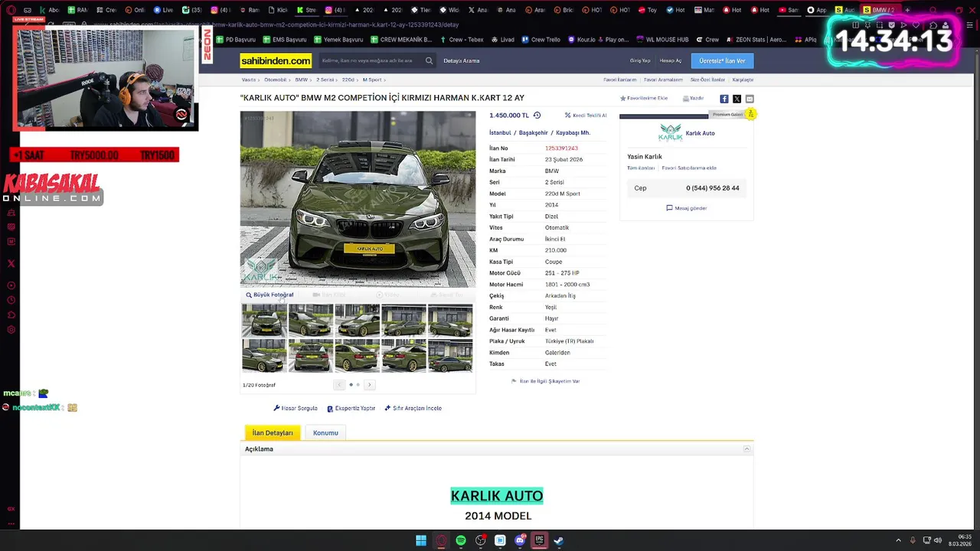The image size is (980, 551).
Task: Click the search magnifier icon
Action: pos(429,60)
